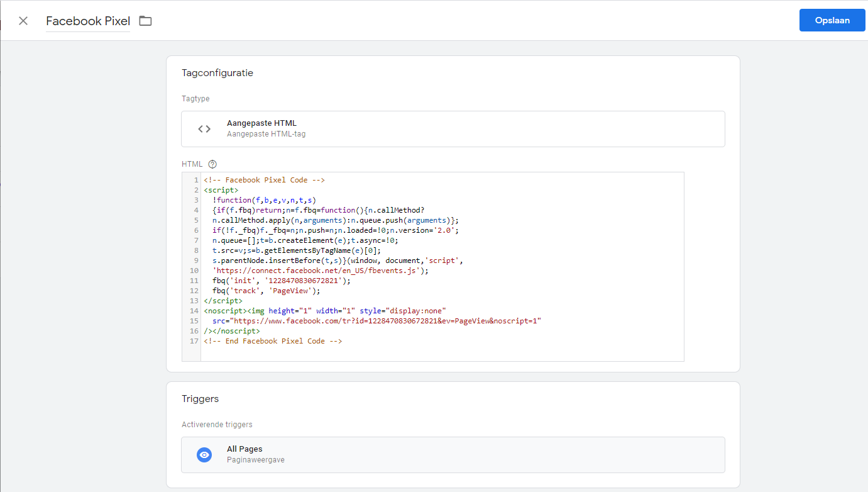Viewport: 868px width, 492px height.
Task: Click the Aangepaste HTML code brackets icon
Action: [204, 129]
